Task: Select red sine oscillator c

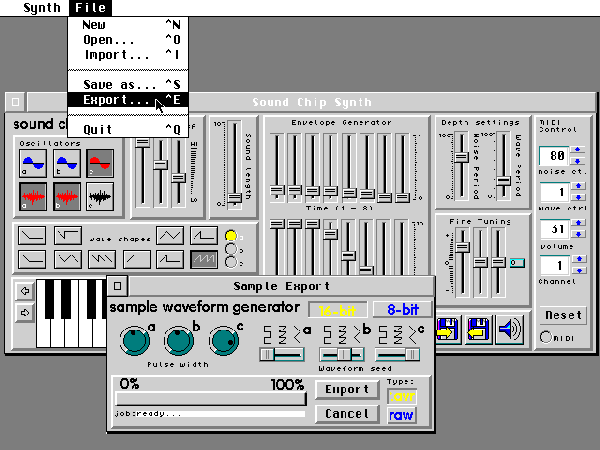Action: coord(99,162)
